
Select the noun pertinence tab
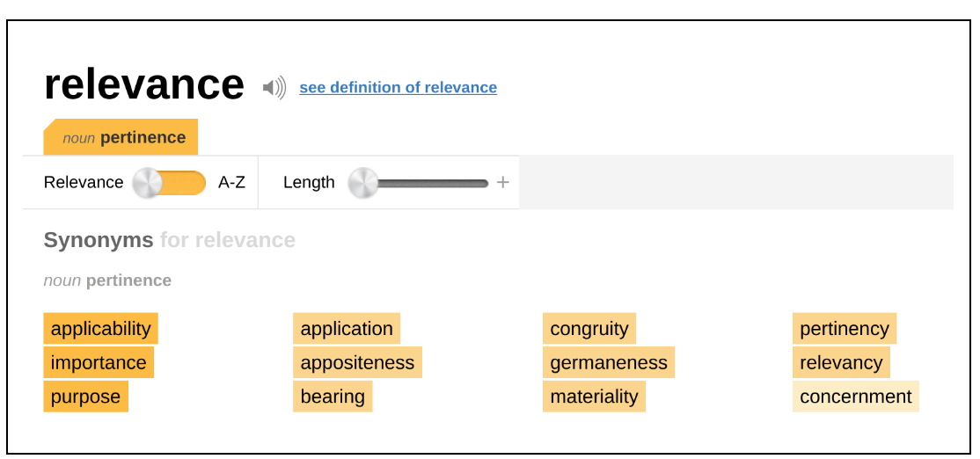pos(121,137)
